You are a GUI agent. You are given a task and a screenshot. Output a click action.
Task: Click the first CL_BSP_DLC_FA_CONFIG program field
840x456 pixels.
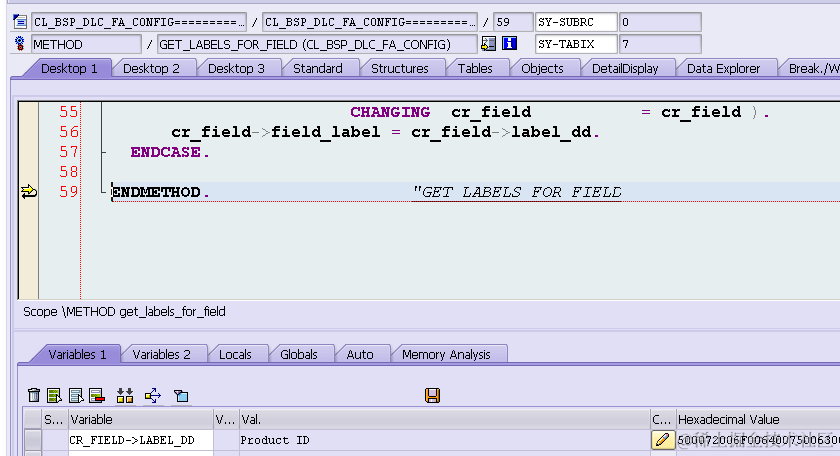pyautogui.click(x=139, y=22)
